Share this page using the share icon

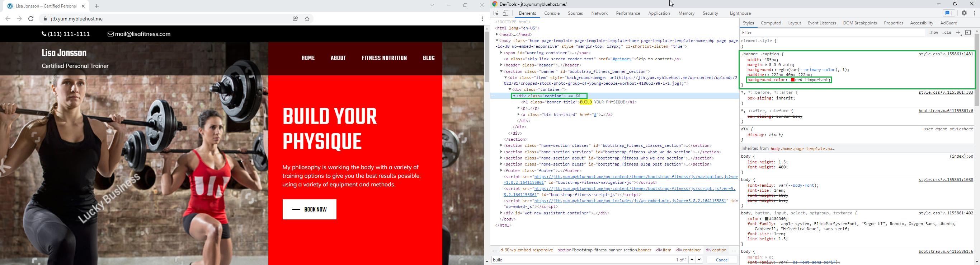[296, 19]
